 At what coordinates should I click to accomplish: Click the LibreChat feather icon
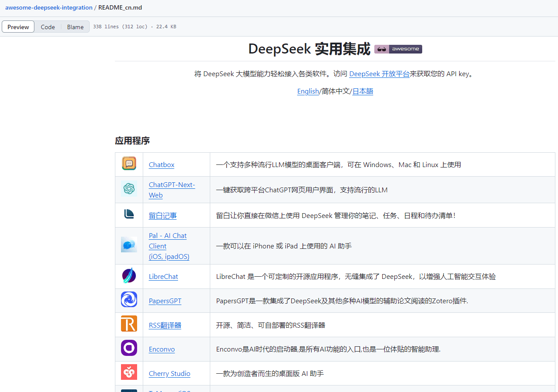point(129,276)
